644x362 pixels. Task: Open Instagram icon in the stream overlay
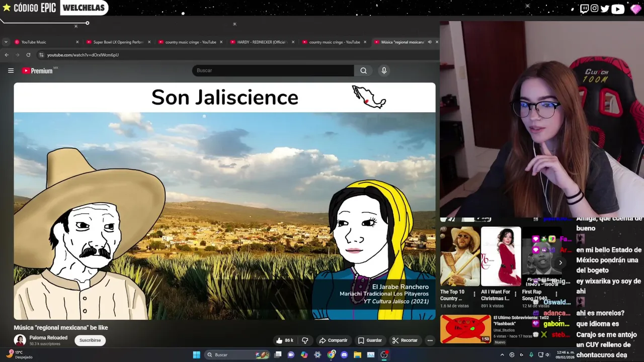pyautogui.click(x=595, y=8)
